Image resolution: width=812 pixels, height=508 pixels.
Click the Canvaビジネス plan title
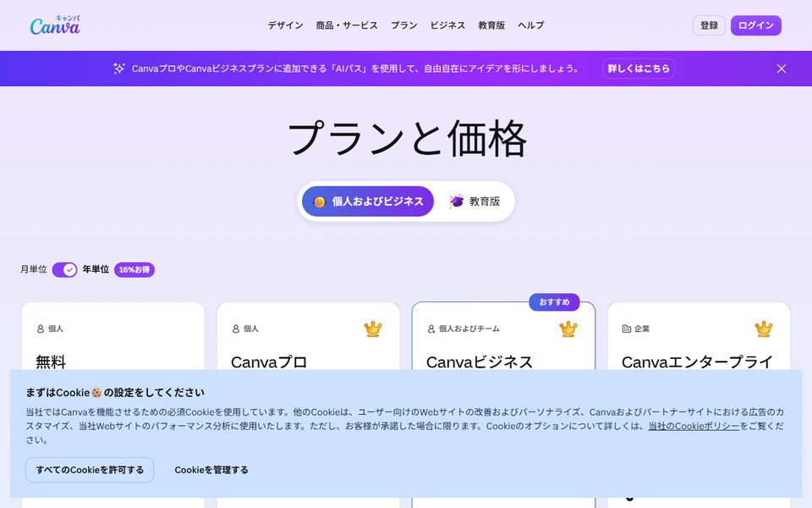[x=479, y=362]
